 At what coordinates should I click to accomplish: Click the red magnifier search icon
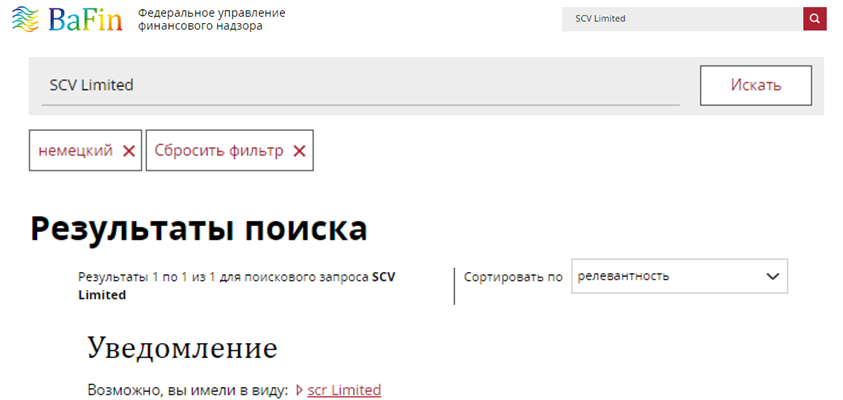pos(815,19)
